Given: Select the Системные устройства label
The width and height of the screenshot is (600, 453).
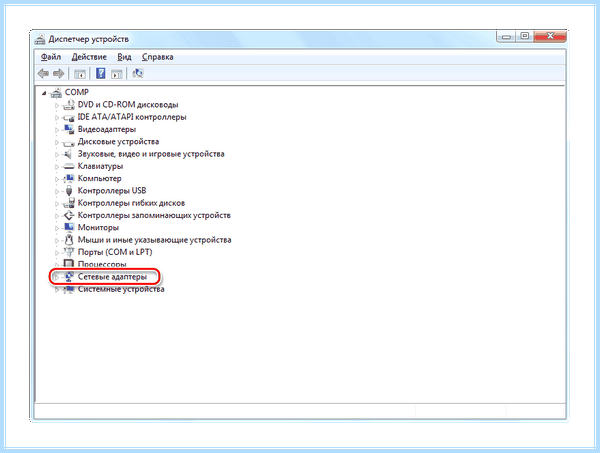Looking at the screenshot, I should click(121, 289).
